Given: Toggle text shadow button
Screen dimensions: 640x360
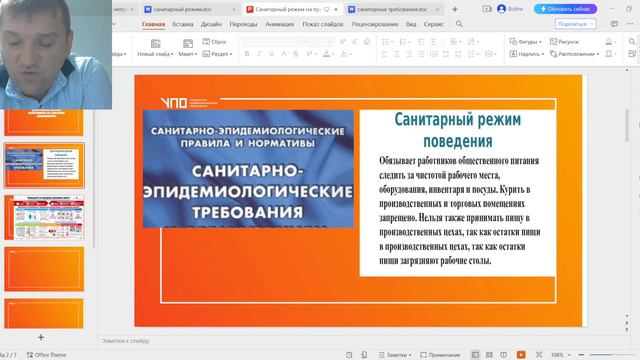Looking at the screenshot, I should pyautogui.click(x=284, y=54).
